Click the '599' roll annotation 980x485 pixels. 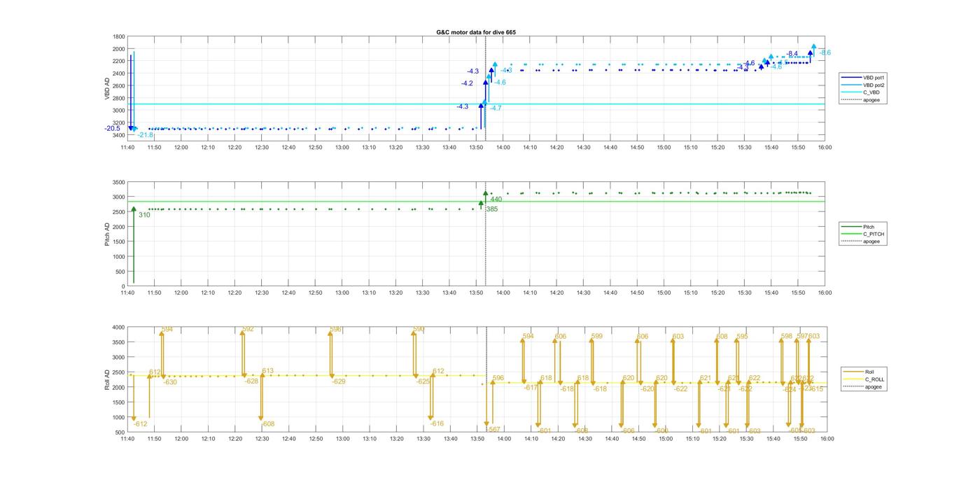click(597, 337)
